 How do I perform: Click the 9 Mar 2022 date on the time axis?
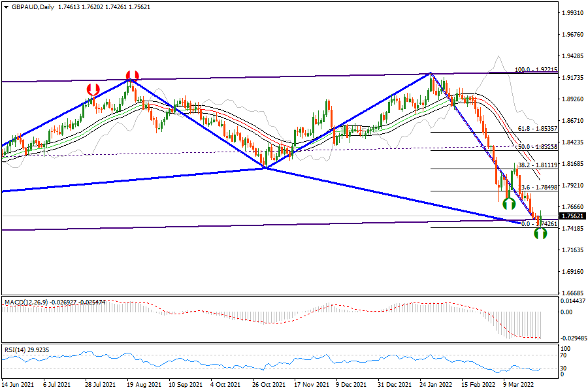(520, 385)
